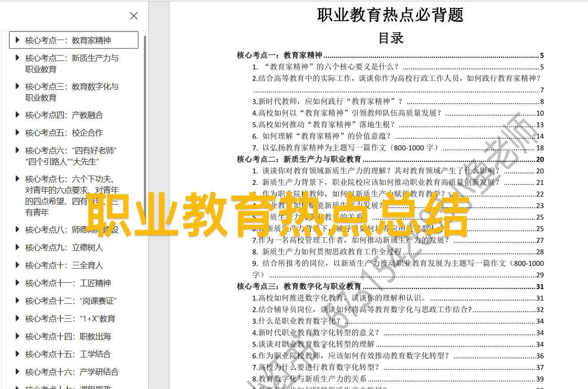Jump to bookmark 核心考点五：校企合作

point(64,133)
